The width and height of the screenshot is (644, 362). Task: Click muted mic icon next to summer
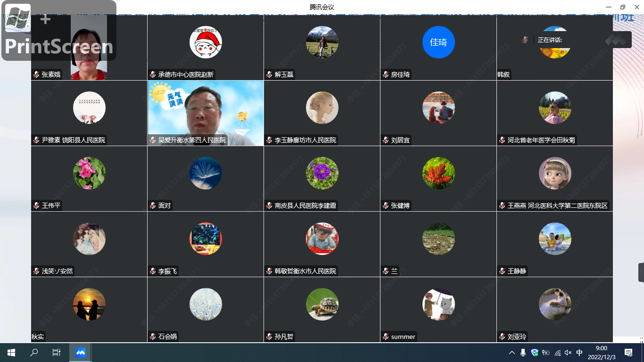click(386, 337)
